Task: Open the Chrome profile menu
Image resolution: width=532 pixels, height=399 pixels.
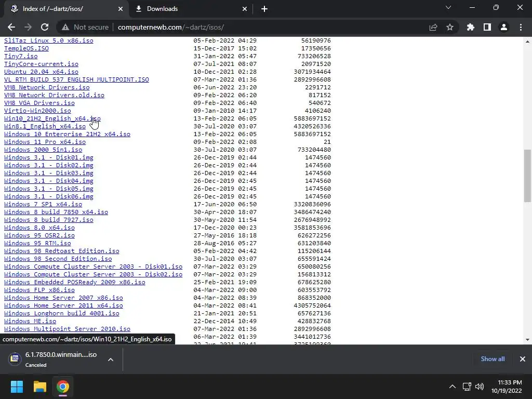Action: tap(504, 27)
